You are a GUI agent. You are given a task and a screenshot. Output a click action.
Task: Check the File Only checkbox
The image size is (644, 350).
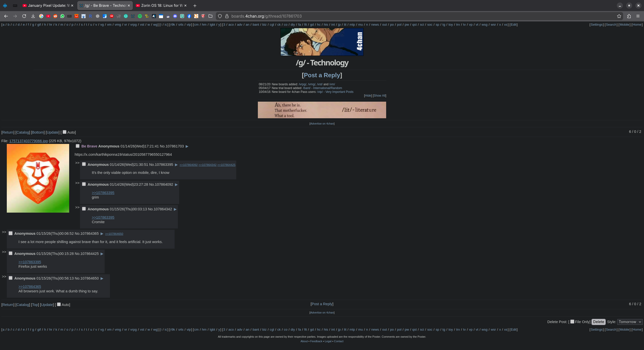point(572,322)
